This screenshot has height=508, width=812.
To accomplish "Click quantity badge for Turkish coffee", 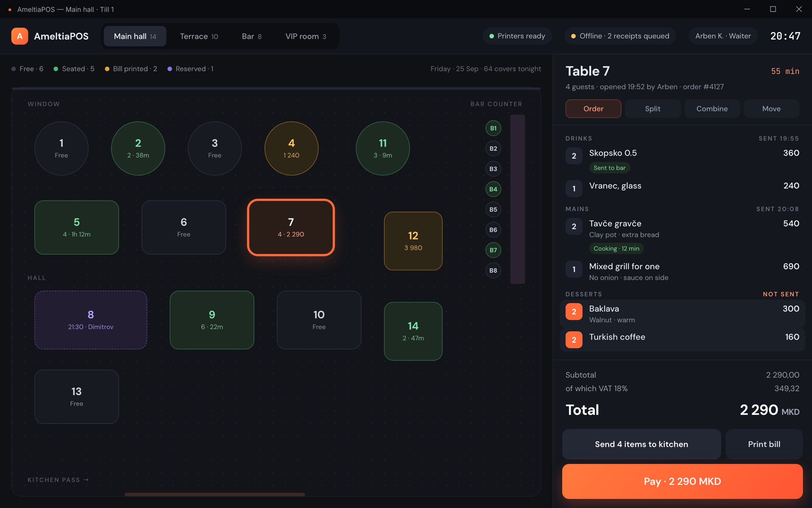I will [574, 340].
